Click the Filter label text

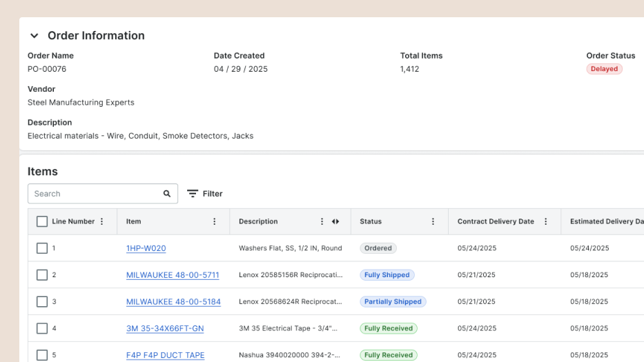pyautogui.click(x=213, y=194)
